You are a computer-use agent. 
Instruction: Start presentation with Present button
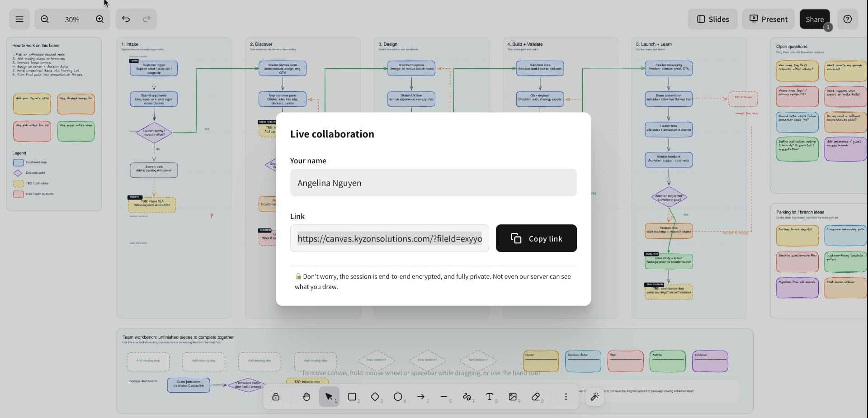click(769, 19)
